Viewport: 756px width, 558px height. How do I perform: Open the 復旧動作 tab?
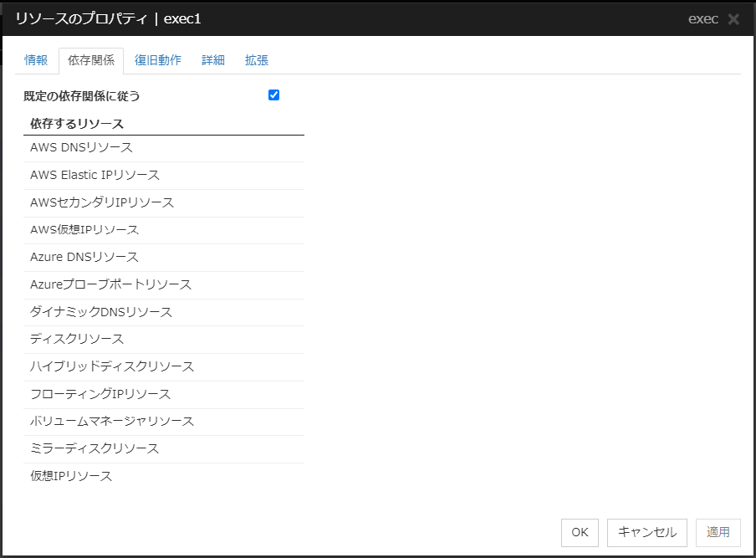158,60
